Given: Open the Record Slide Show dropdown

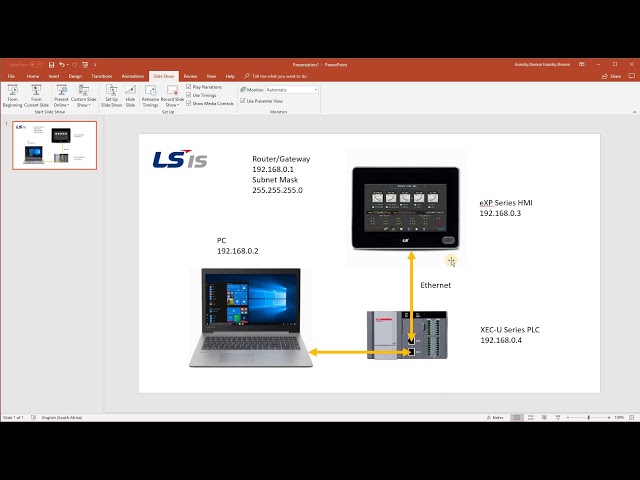Looking at the screenshot, I should 172,96.
